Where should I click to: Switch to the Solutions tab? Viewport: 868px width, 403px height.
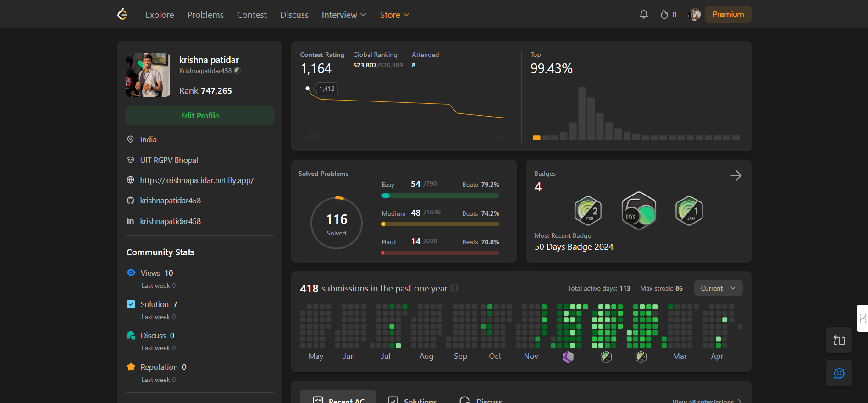(x=412, y=399)
